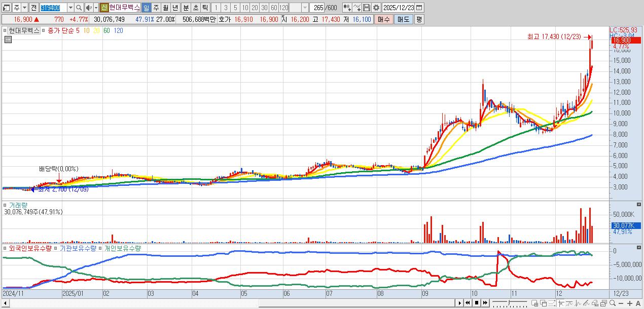Select the 틱 tick chart period
The width and height of the screenshot is (644, 309).
(205, 8)
